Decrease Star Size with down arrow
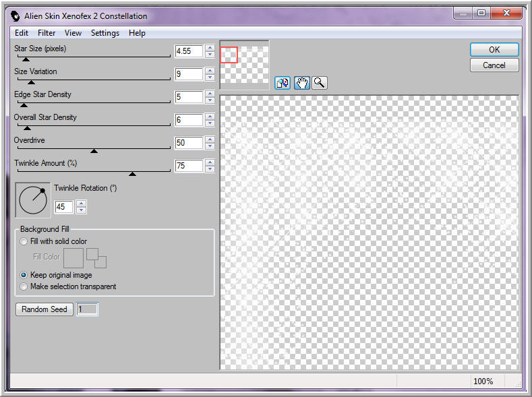This screenshot has height=397, width=532. (x=210, y=55)
